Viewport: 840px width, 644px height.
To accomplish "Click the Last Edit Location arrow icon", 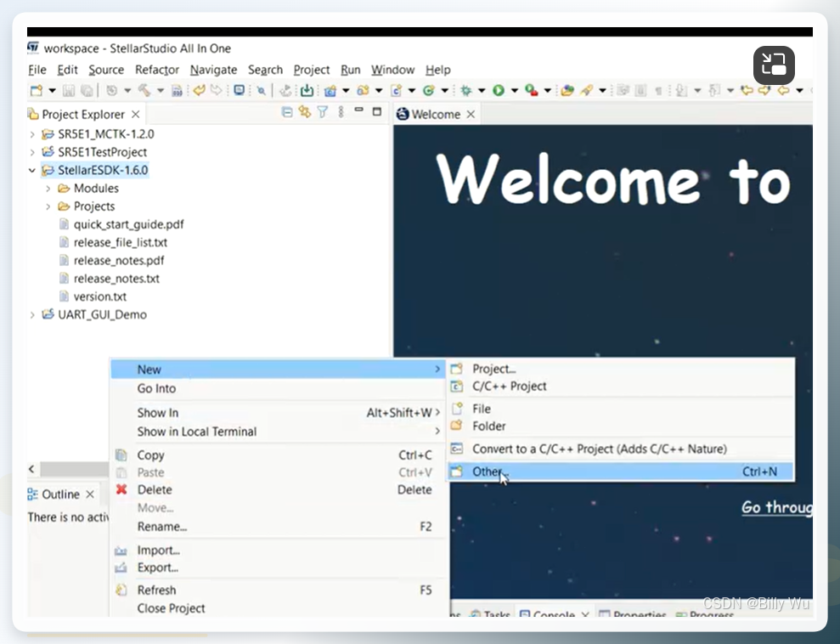I will pos(747,91).
